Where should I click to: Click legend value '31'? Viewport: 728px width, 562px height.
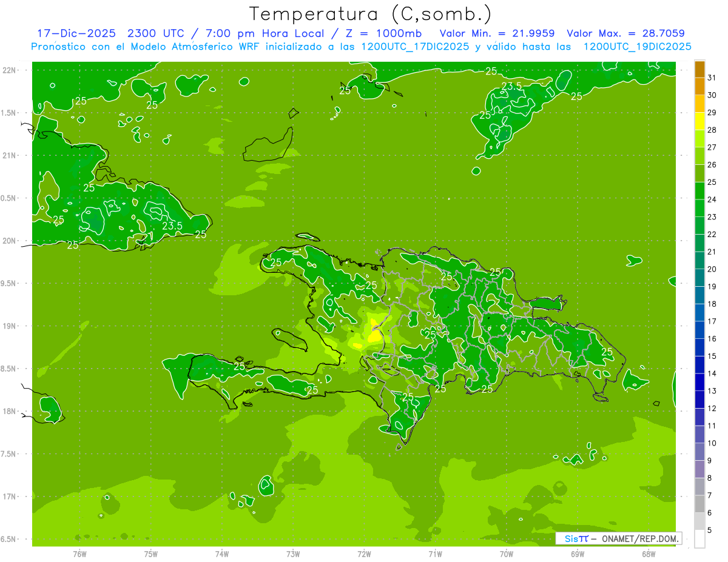click(712, 78)
